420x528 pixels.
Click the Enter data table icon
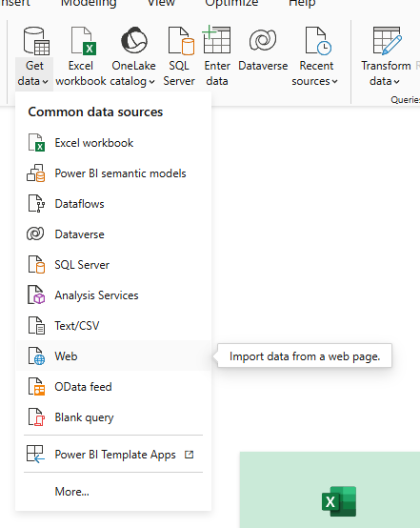point(216,39)
